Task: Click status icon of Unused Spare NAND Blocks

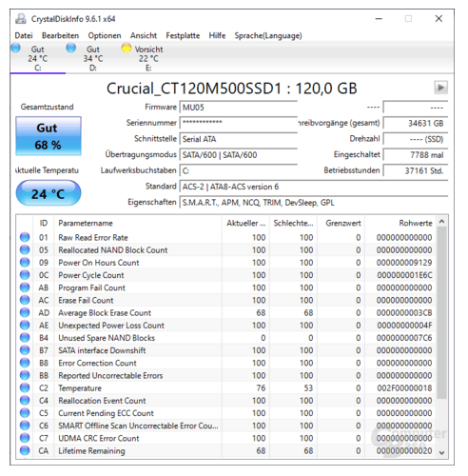Action: pos(25,338)
